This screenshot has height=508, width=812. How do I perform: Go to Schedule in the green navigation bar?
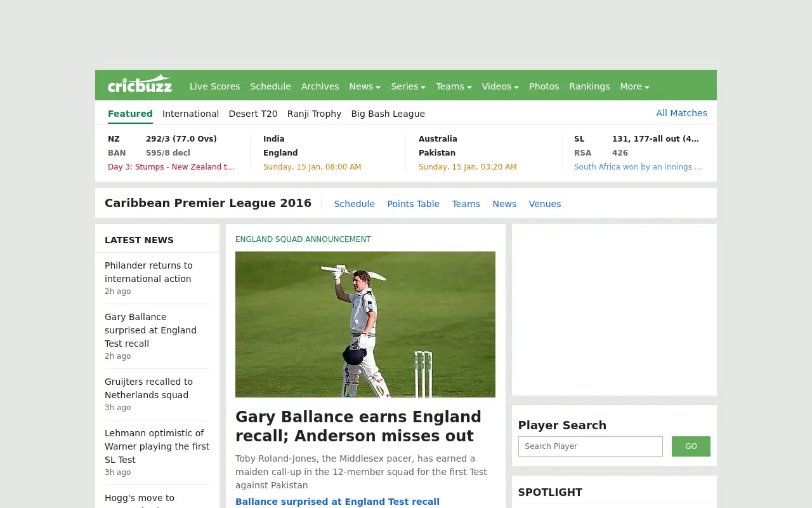[270, 86]
